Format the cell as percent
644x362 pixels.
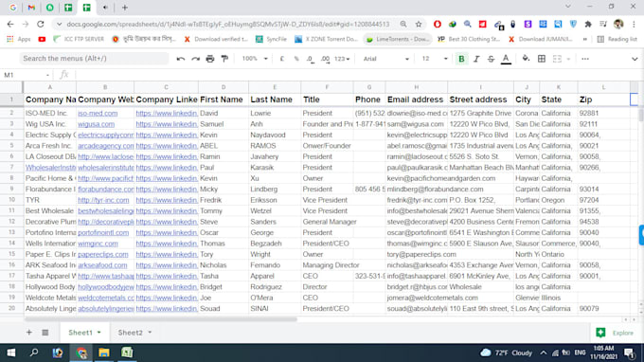pyautogui.click(x=296, y=59)
